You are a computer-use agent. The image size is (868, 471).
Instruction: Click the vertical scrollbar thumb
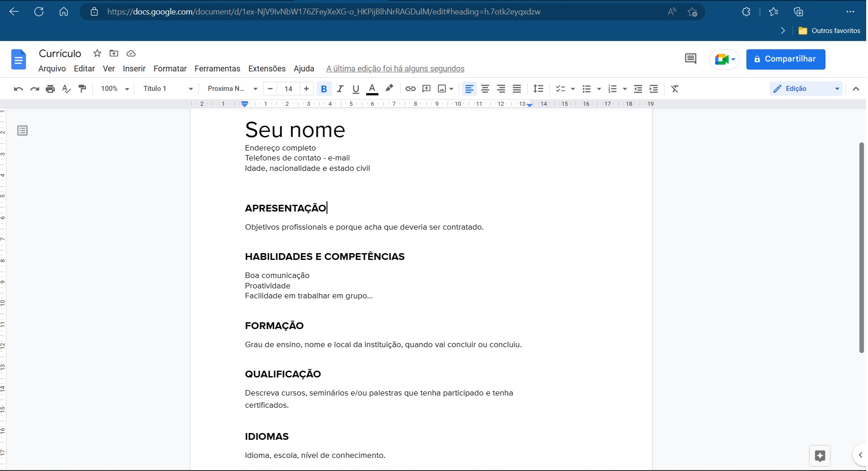[862, 248]
